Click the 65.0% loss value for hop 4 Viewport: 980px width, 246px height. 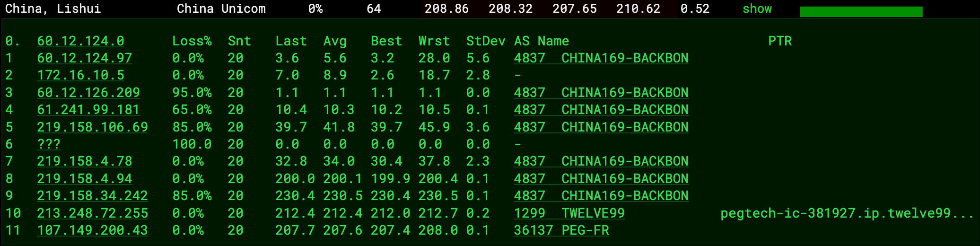pos(192,110)
